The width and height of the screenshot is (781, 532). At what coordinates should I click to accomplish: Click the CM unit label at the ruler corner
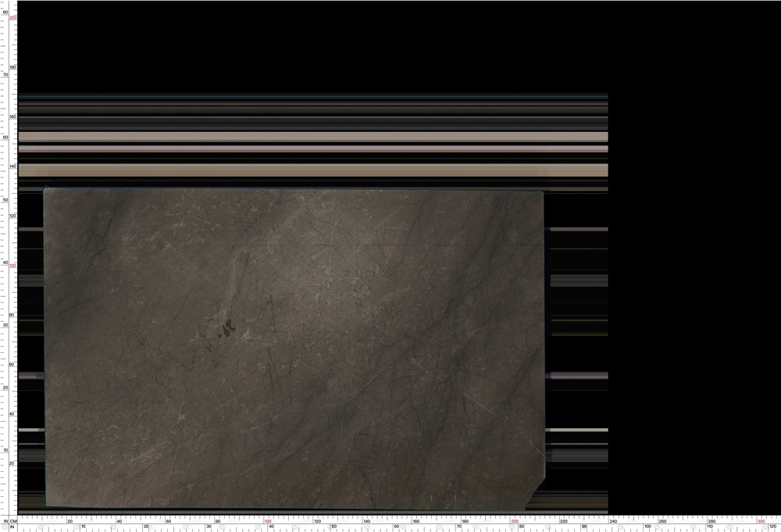coord(13,522)
